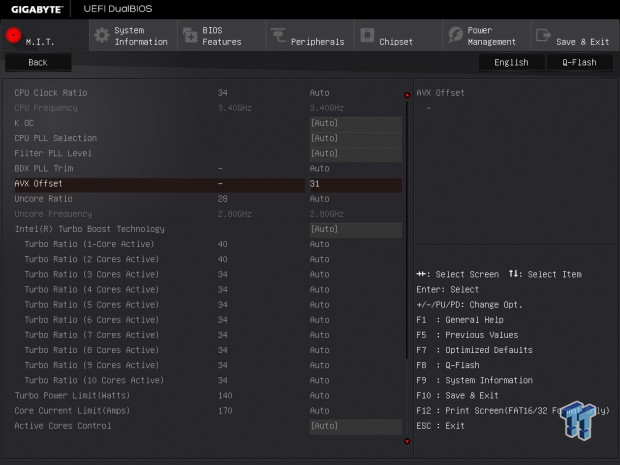Select Turbo Ratio (7 Cores Active) row
This screenshot has width=620, height=465.
(208, 335)
